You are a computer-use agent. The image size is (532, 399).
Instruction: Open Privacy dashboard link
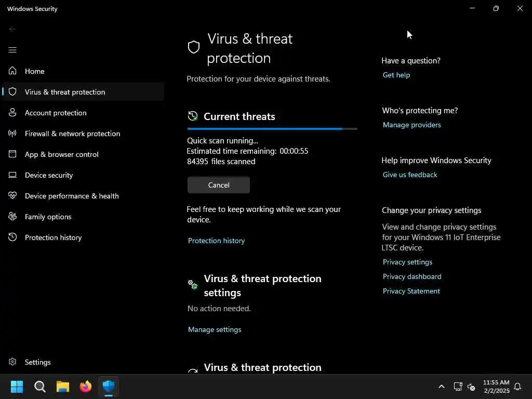[412, 276]
